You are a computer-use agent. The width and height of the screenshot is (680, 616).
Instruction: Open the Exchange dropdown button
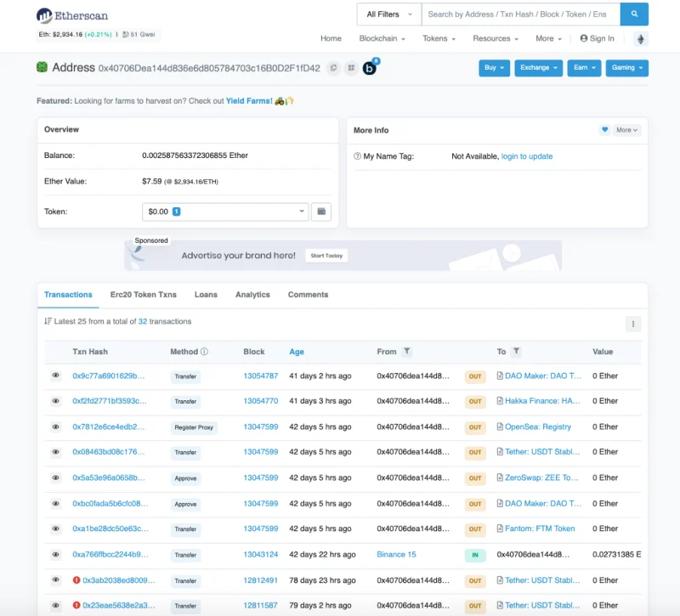point(538,68)
